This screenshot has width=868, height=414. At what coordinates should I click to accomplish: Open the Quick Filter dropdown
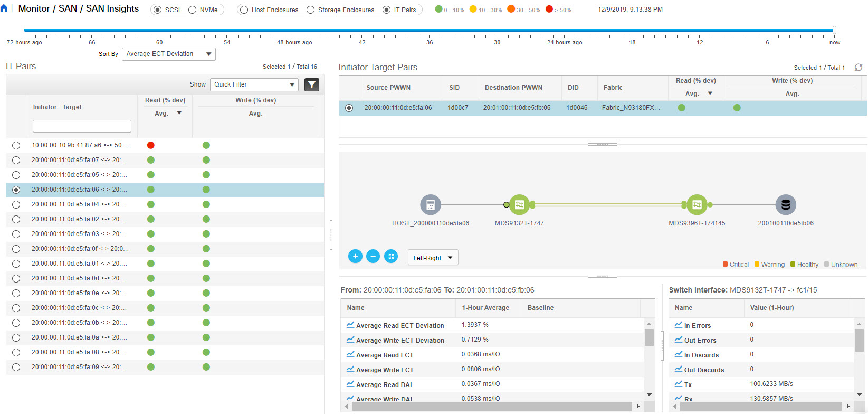[254, 84]
